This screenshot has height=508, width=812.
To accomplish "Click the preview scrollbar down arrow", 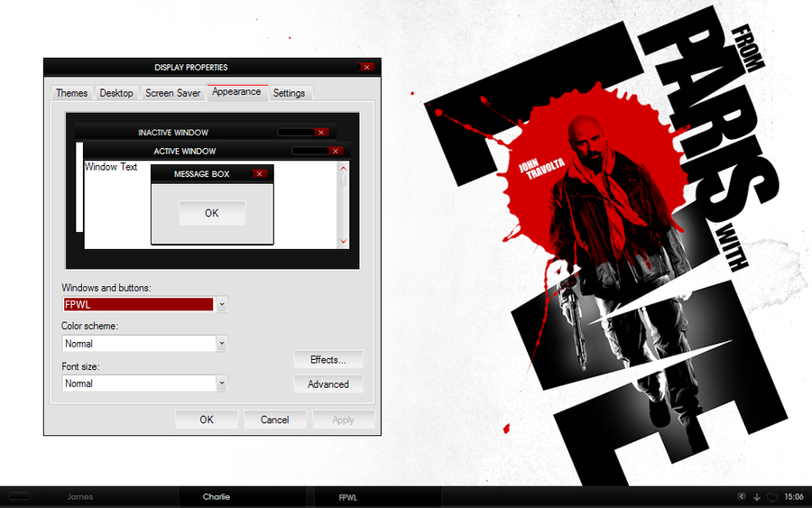I will coord(343,241).
